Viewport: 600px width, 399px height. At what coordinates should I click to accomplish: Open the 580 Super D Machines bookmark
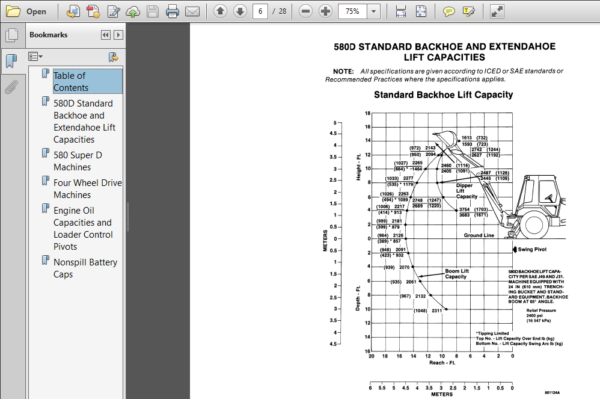(x=78, y=161)
